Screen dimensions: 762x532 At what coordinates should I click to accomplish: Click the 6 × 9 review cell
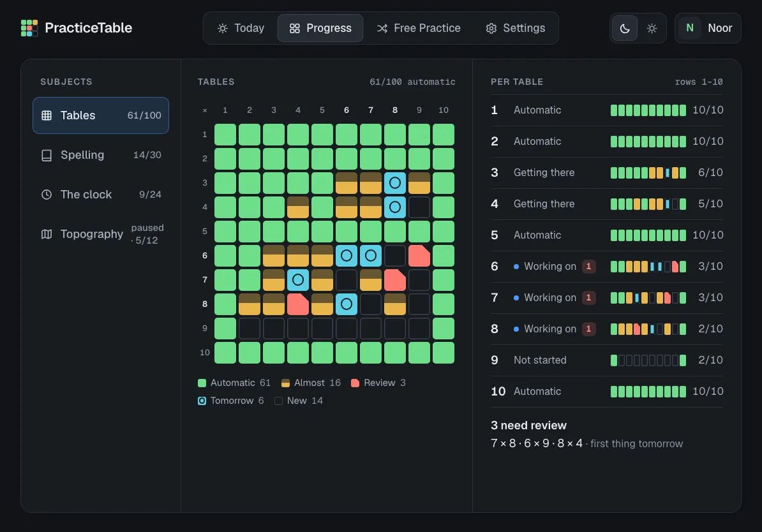point(419,256)
